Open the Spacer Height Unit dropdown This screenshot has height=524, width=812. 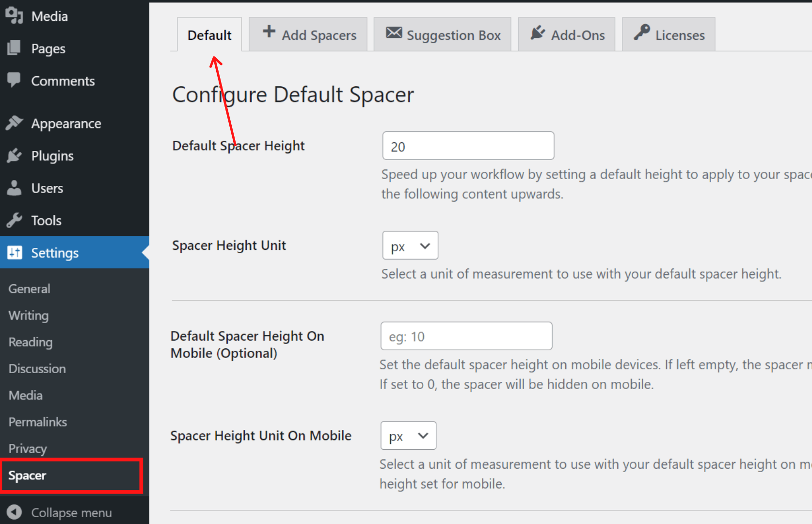coord(410,246)
